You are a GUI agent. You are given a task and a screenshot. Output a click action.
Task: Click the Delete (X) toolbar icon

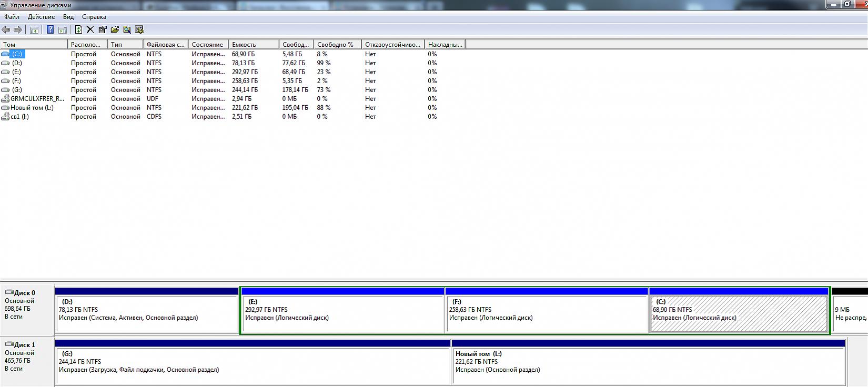90,30
